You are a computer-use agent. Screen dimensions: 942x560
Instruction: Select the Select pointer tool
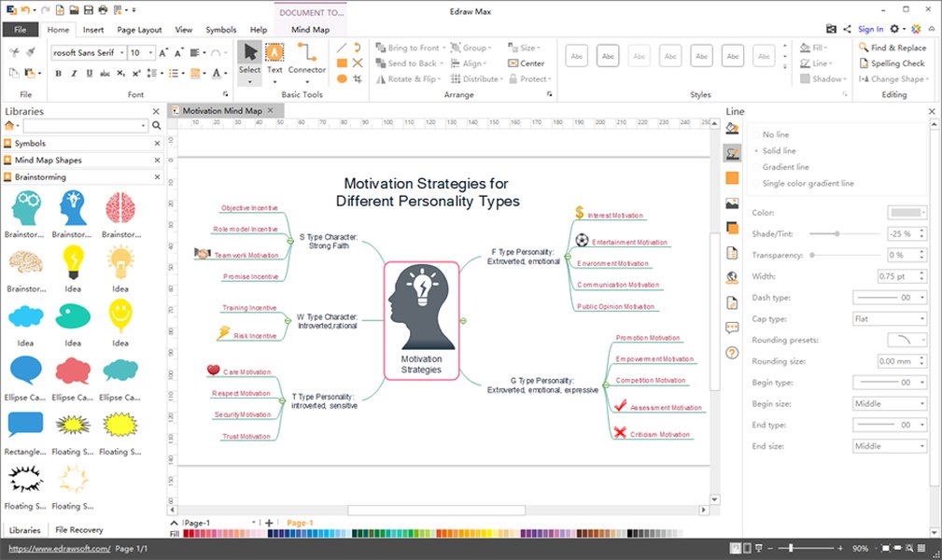(249, 63)
